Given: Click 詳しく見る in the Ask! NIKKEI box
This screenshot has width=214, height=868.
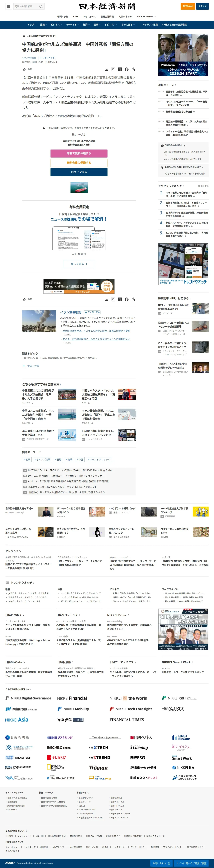Looking at the screenshot, I should [x=79, y=264].
